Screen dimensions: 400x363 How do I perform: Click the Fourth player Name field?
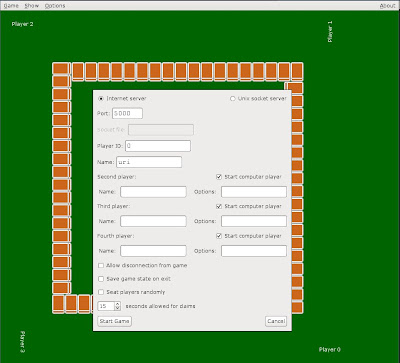pos(153,251)
